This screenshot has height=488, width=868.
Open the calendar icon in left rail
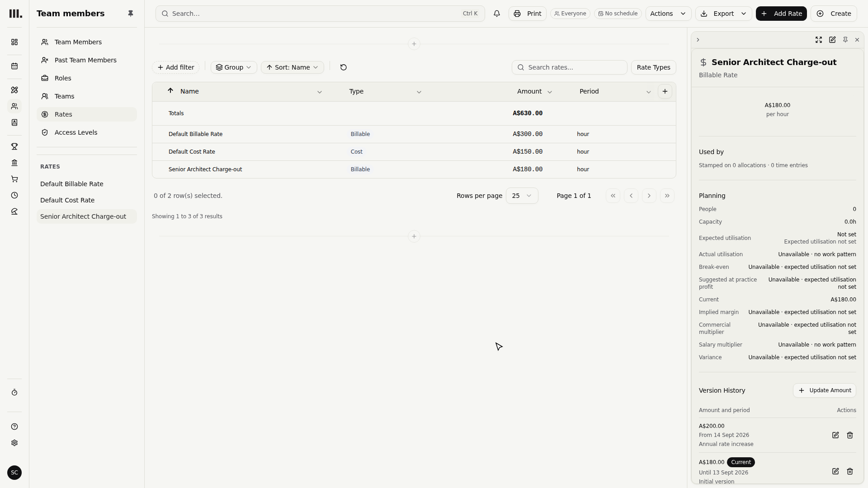[x=14, y=66]
